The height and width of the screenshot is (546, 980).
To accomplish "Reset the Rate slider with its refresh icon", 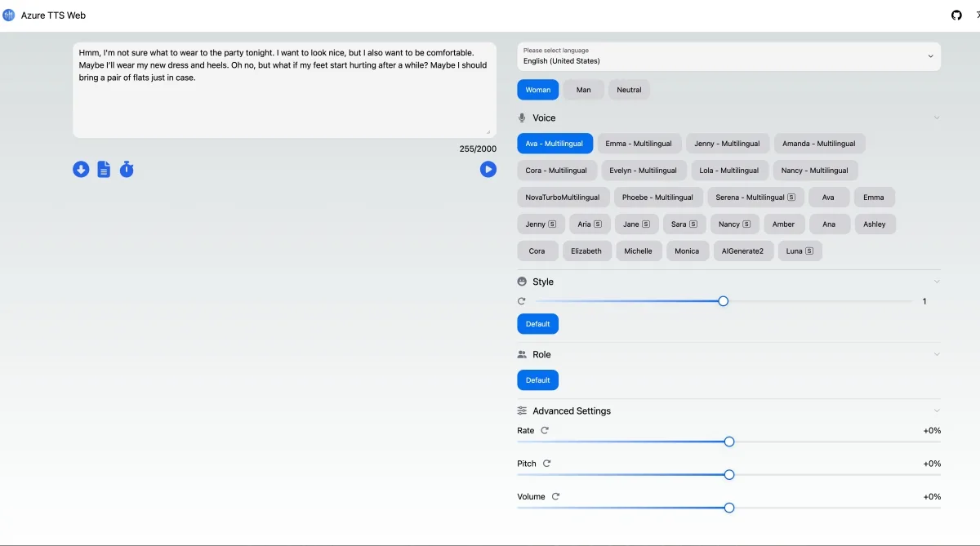I will coord(545,430).
